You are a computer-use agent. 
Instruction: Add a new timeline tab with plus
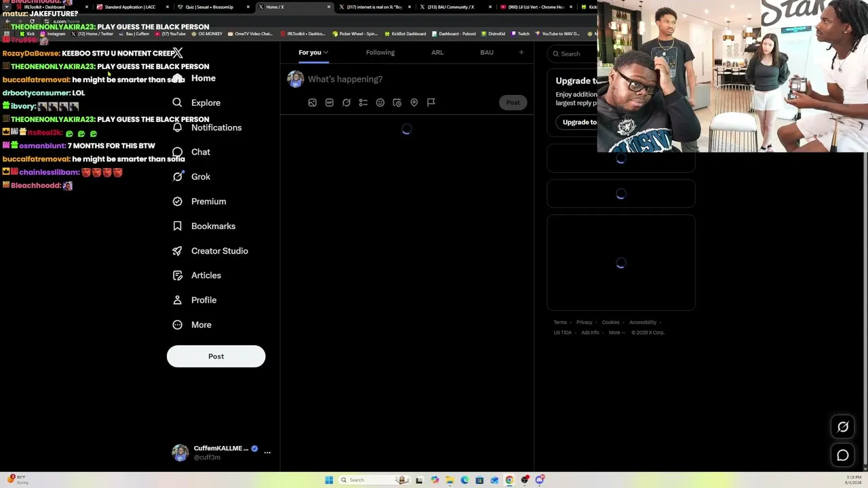(521, 52)
